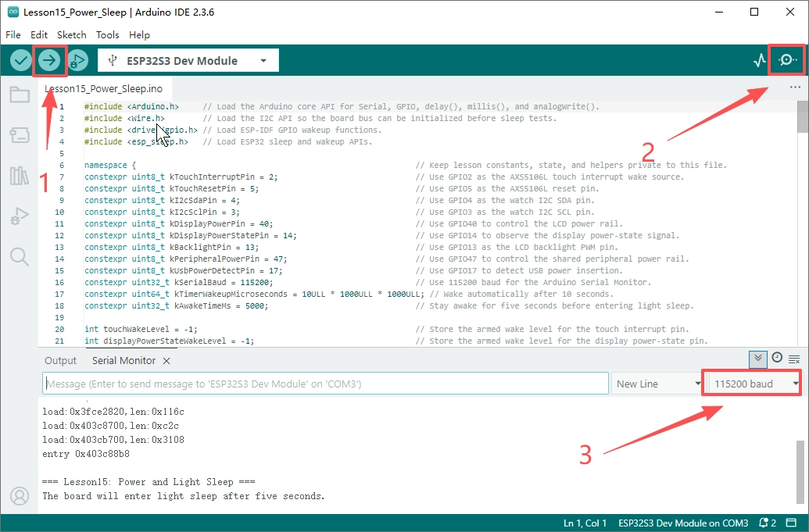Click the serial message input field
This screenshot has width=809, height=532.
click(x=326, y=384)
